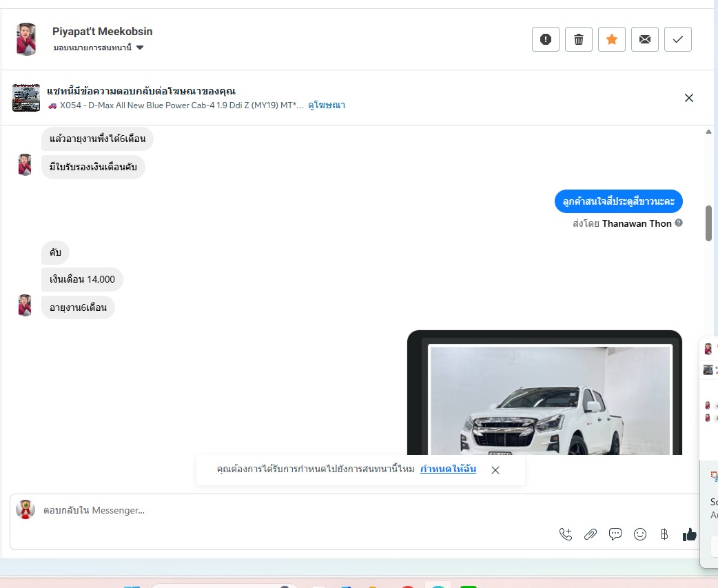Toggle the orange follow-up star

[612, 39]
